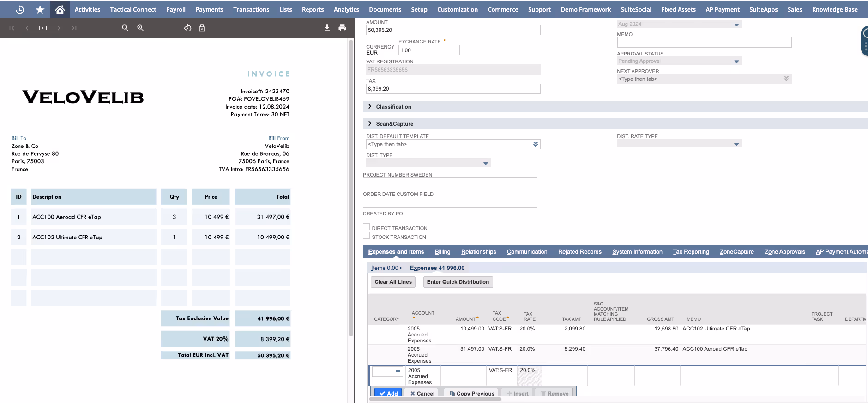Click the Clear All Lines button
The height and width of the screenshot is (403, 868).
(393, 282)
